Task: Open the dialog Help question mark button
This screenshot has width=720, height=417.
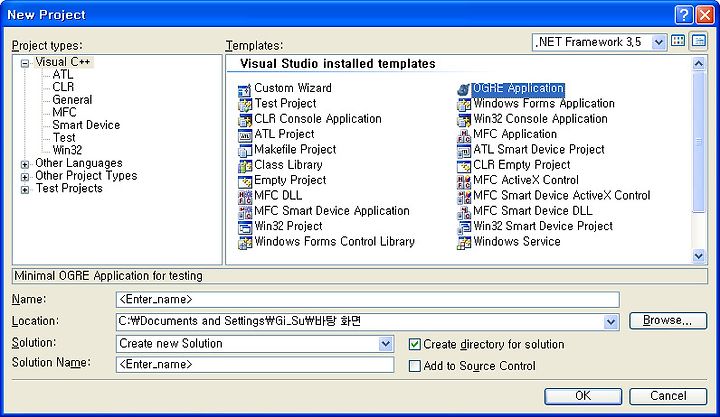Action: [x=684, y=15]
